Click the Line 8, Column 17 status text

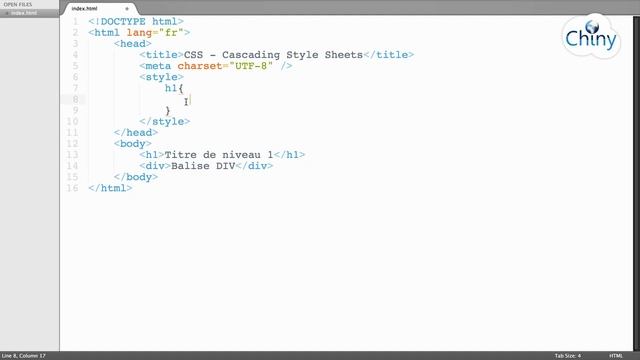point(24,356)
